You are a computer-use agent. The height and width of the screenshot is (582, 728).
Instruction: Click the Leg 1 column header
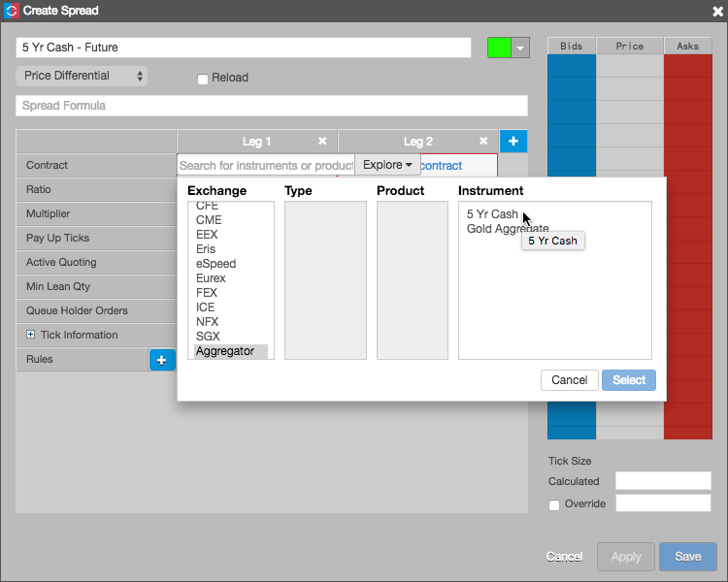pos(256,141)
